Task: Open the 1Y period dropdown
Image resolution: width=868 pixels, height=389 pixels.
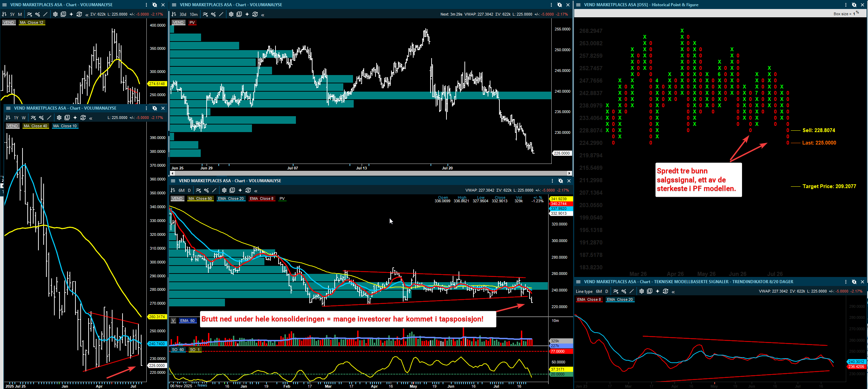Action: pos(16,118)
